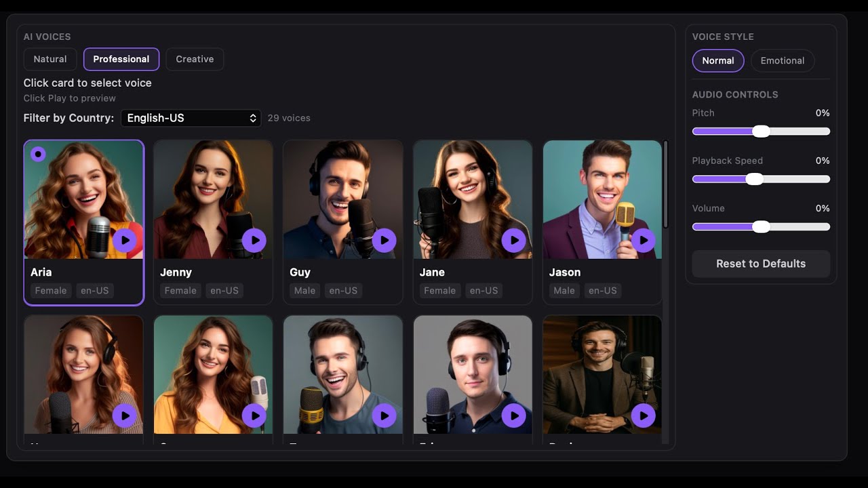Viewport: 868px width, 488px height.
Task: Click the voice list vertical scrollbar
Action: (666, 184)
